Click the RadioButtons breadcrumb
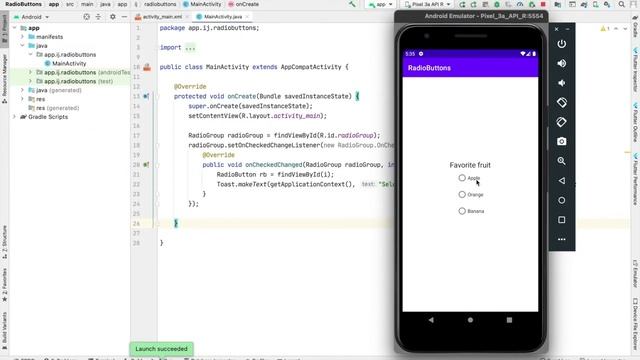The width and height of the screenshot is (640, 360). tap(23, 4)
